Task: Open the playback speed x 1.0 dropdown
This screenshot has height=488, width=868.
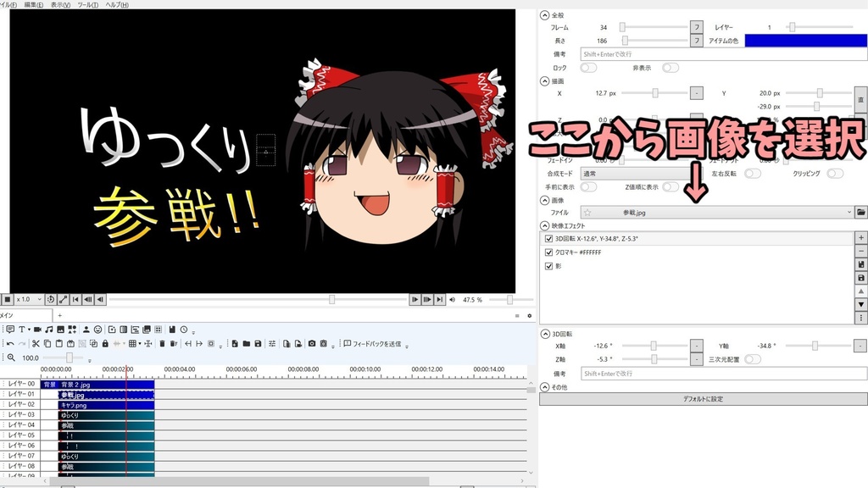Action: pyautogui.click(x=28, y=299)
